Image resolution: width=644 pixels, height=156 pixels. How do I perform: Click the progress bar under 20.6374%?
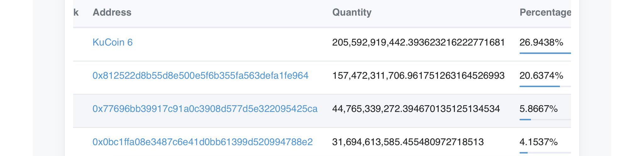click(545, 86)
